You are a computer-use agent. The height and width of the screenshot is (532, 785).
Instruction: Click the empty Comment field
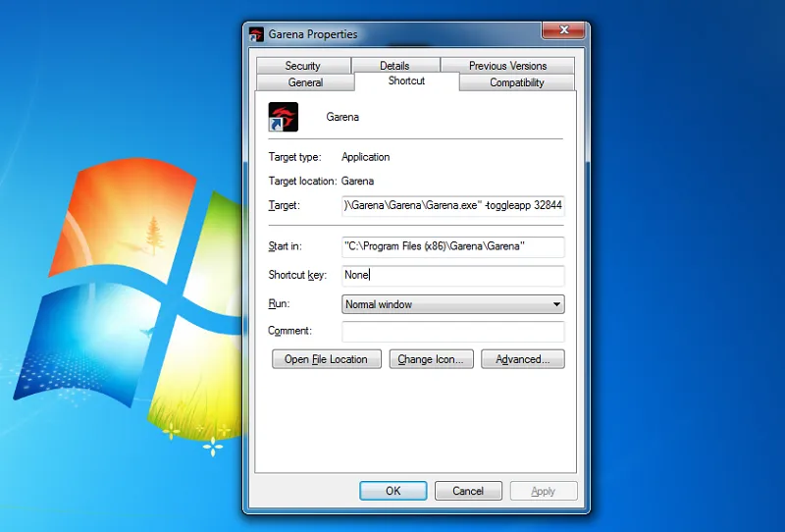(x=452, y=332)
